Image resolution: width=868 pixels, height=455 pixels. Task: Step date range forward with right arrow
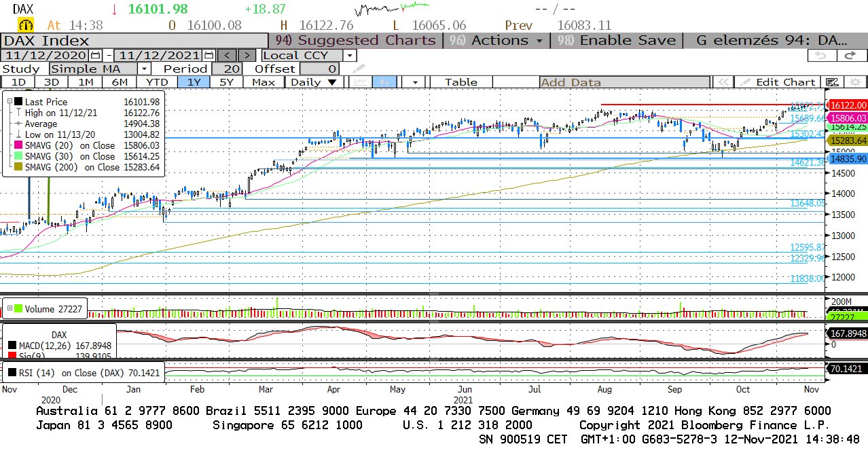tap(247, 55)
